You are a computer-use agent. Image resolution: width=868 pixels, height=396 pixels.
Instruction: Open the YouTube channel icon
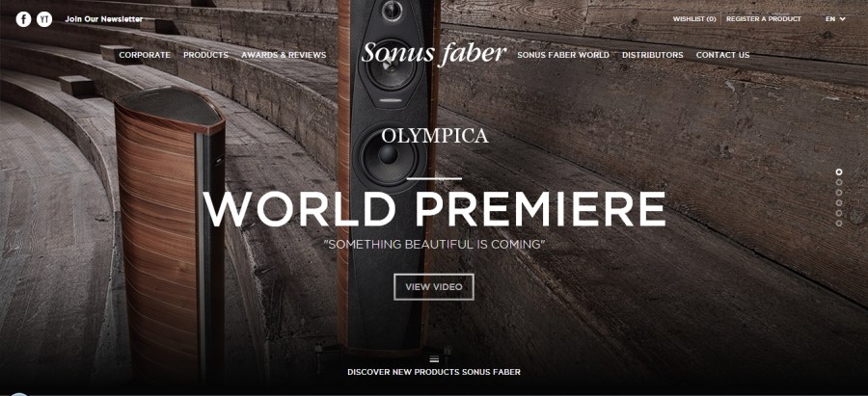[44, 19]
